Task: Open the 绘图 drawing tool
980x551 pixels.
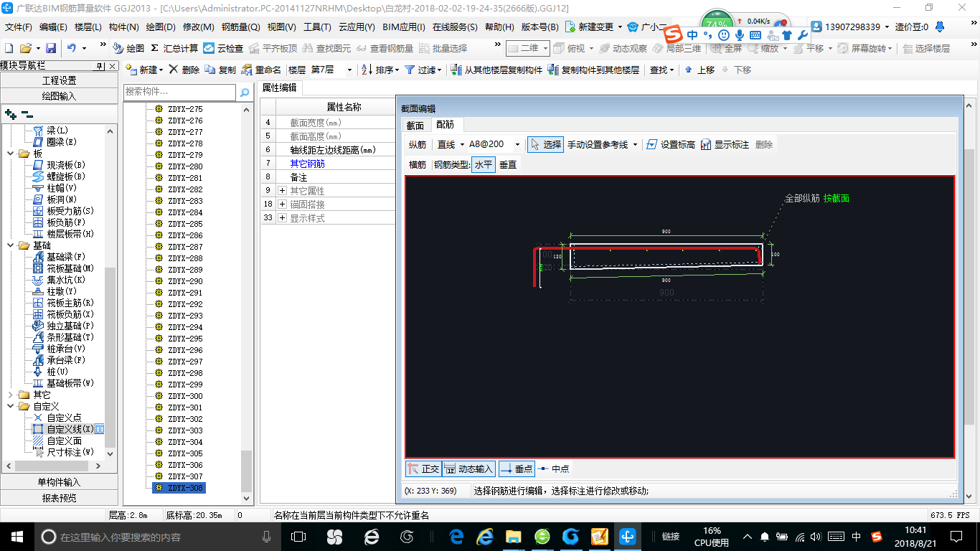Action: [128, 48]
